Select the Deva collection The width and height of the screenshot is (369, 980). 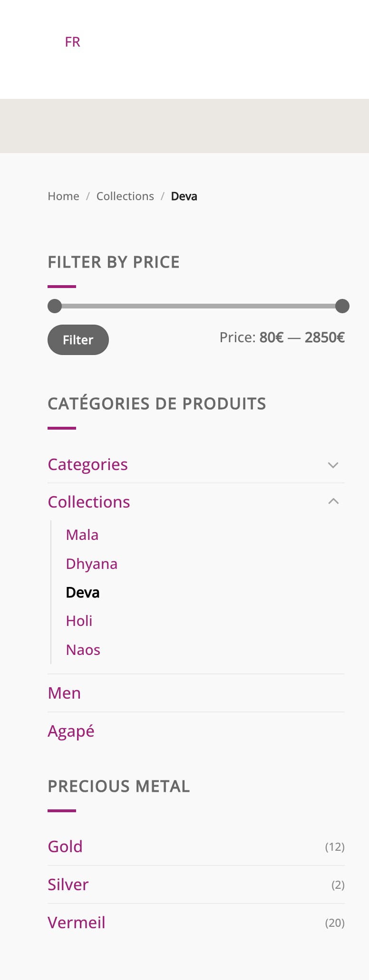click(83, 593)
